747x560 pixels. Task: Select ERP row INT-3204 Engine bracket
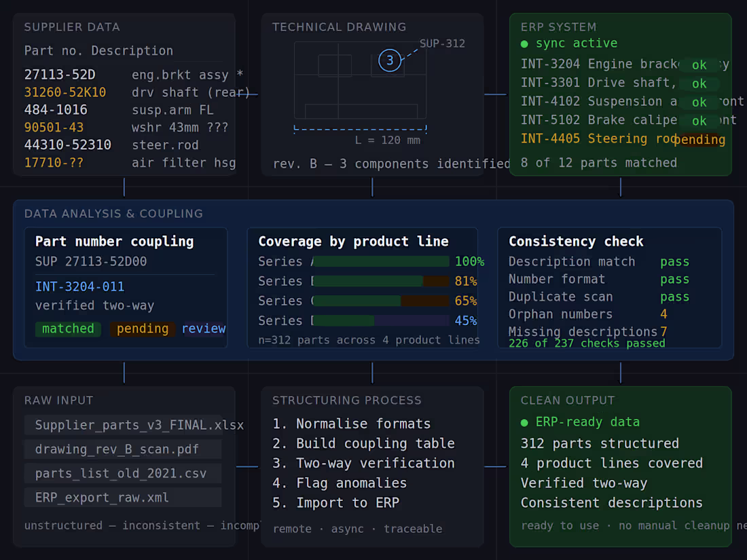click(625, 64)
